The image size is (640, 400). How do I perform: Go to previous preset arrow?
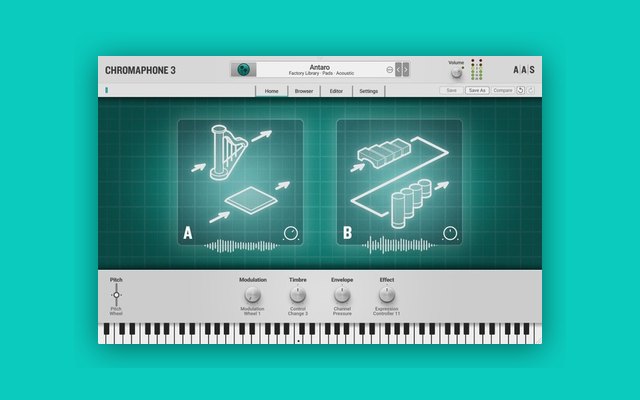point(398,70)
